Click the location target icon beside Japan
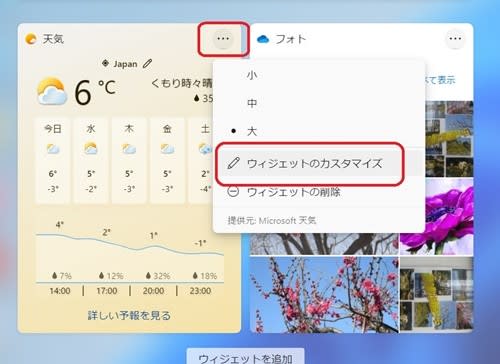The width and height of the screenshot is (500, 364). (x=105, y=63)
